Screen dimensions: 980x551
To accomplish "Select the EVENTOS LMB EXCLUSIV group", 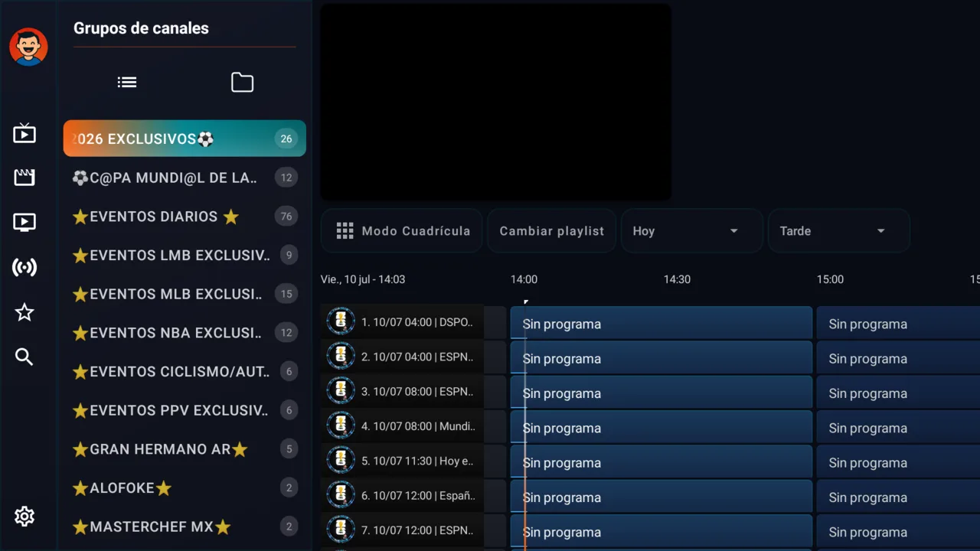I will point(185,255).
